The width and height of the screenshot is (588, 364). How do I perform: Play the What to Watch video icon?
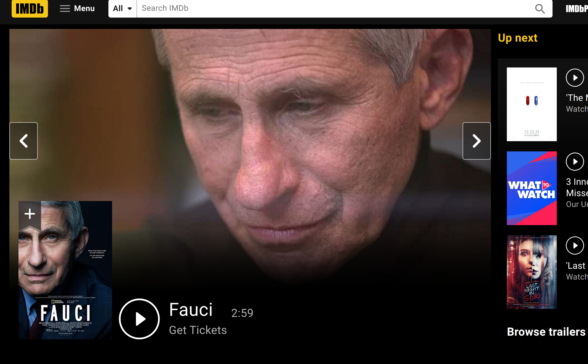[575, 162]
